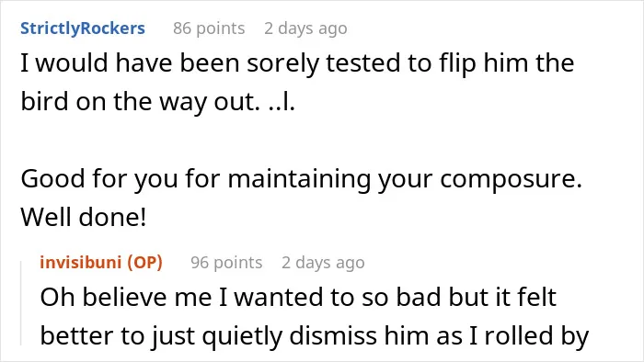This screenshot has width=644, height=362.
Task: Open the timestamp beside invisibuni's 96 points
Action: click(323, 263)
